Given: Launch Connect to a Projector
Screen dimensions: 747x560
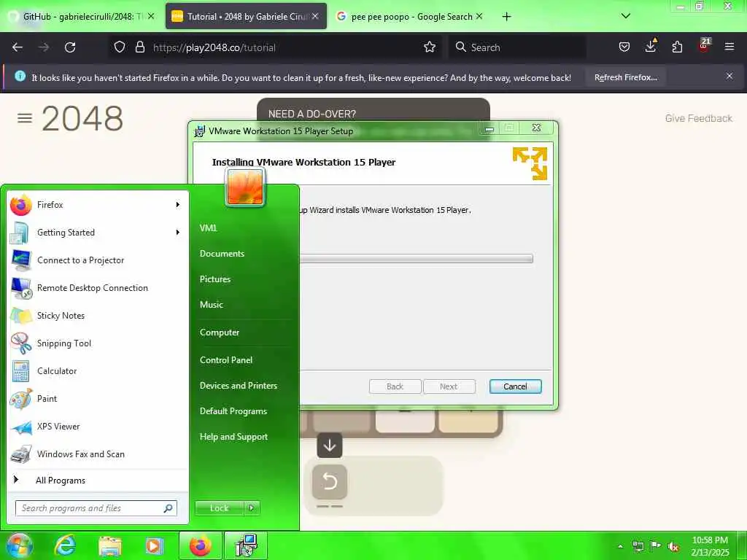Looking at the screenshot, I should tap(98, 260).
